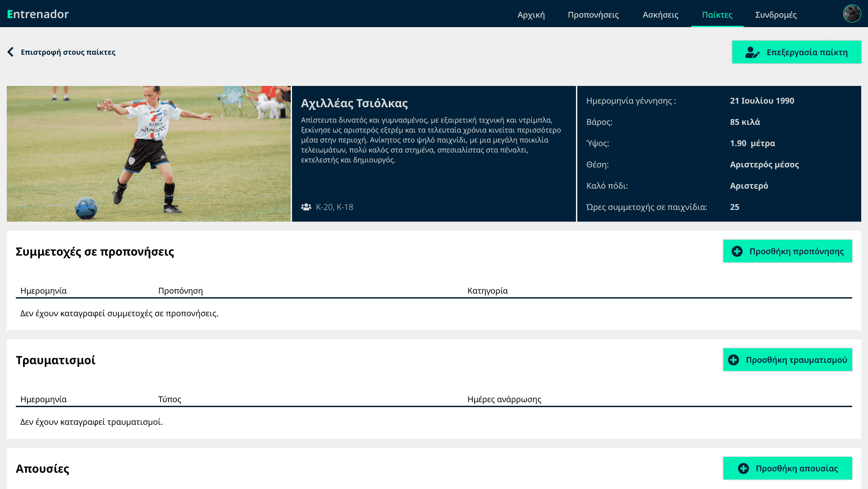This screenshot has width=868, height=489.
Task: Click the Συμμετοχές σε προπονήσεις heading
Action: [95, 252]
